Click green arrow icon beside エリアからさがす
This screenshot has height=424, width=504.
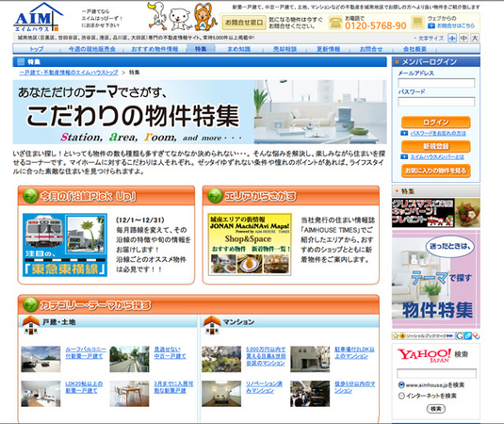click(x=215, y=195)
